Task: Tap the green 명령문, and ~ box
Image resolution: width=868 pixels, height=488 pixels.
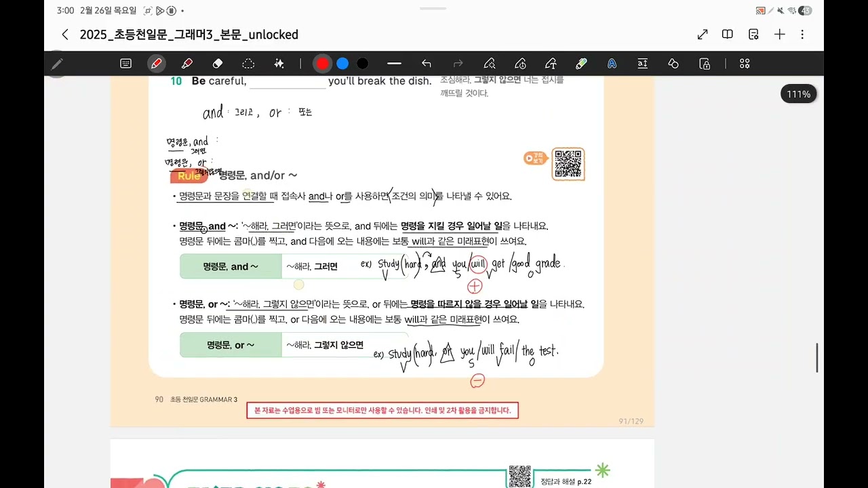Action: pos(231,266)
